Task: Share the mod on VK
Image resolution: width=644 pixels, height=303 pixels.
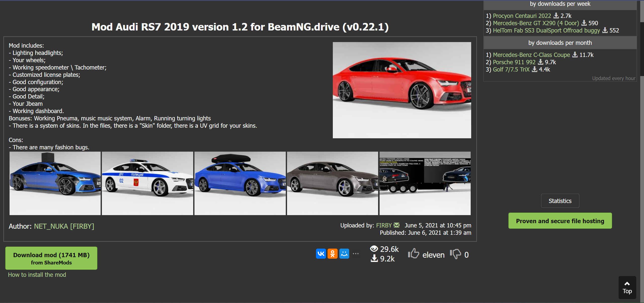Action: point(321,254)
